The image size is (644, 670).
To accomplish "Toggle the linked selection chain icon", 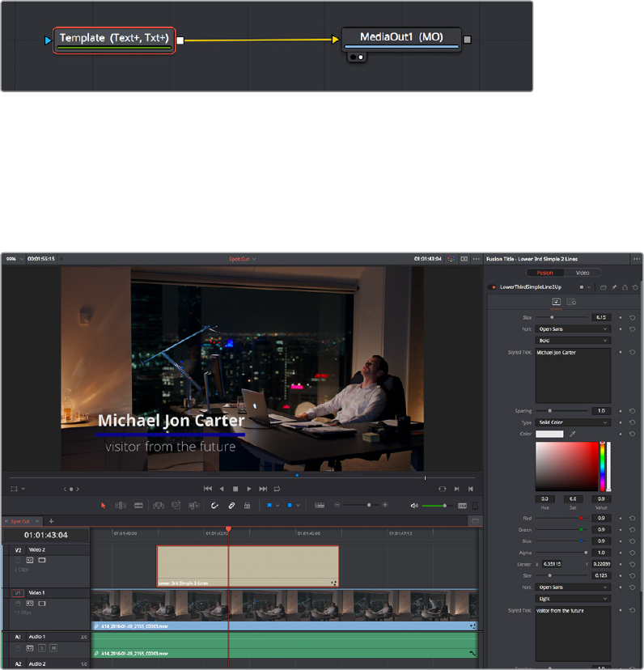I will pos(231,506).
